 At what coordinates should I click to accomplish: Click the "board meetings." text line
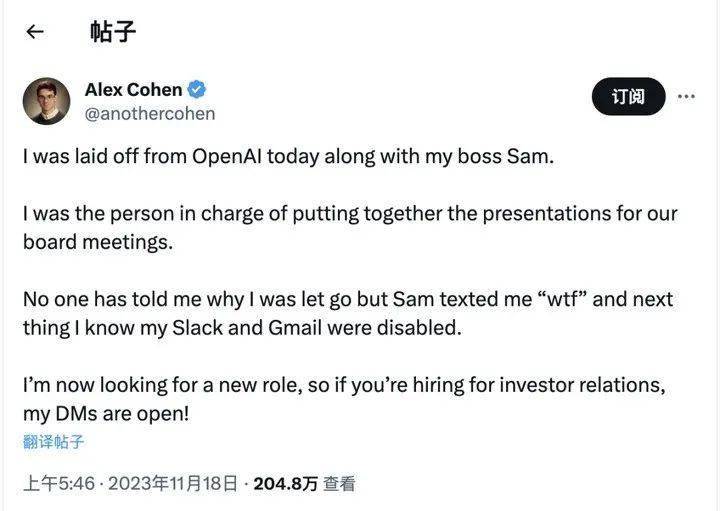(x=98, y=243)
